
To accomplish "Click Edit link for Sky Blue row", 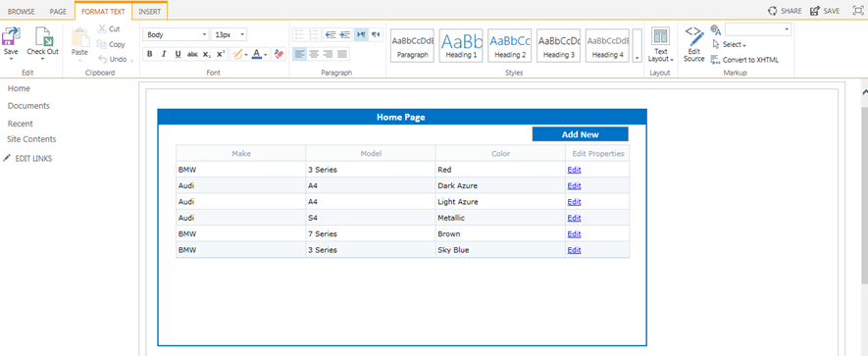I will point(574,250).
